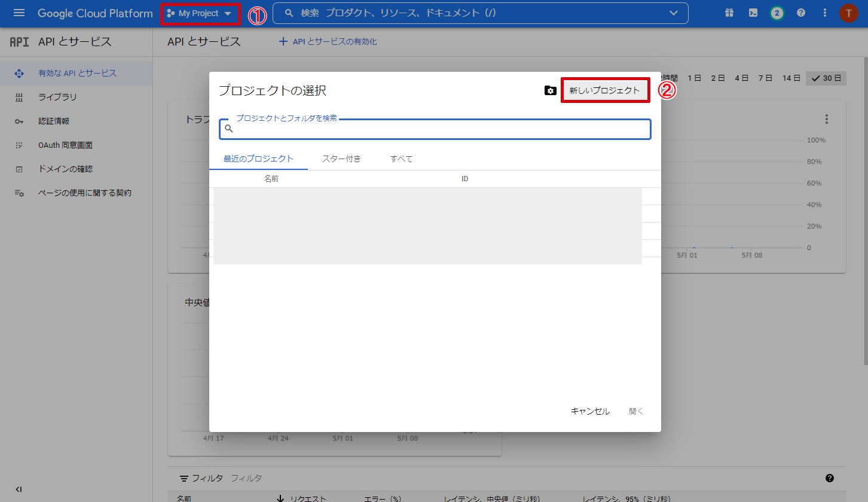Open the traffic chart three-dot menu

(827, 119)
